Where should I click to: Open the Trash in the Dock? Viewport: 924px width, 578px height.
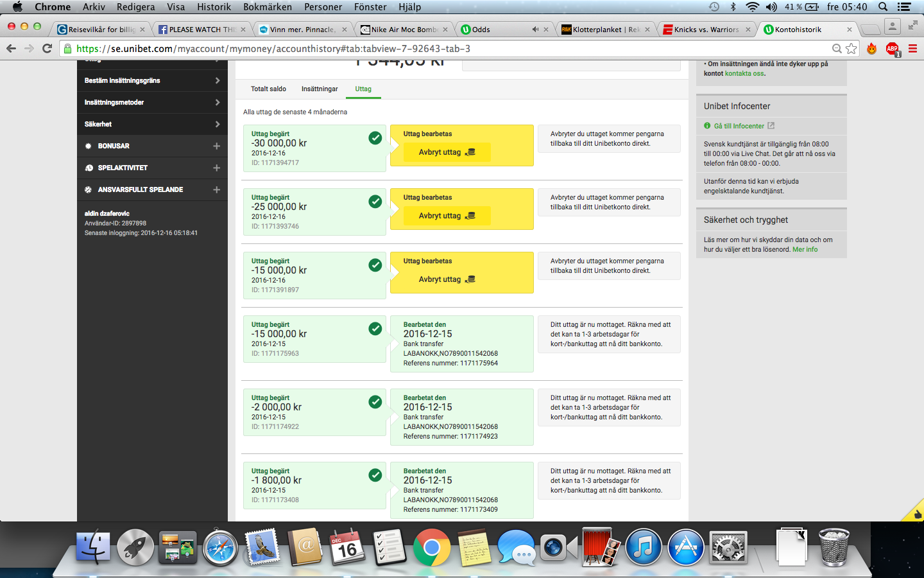point(834,548)
